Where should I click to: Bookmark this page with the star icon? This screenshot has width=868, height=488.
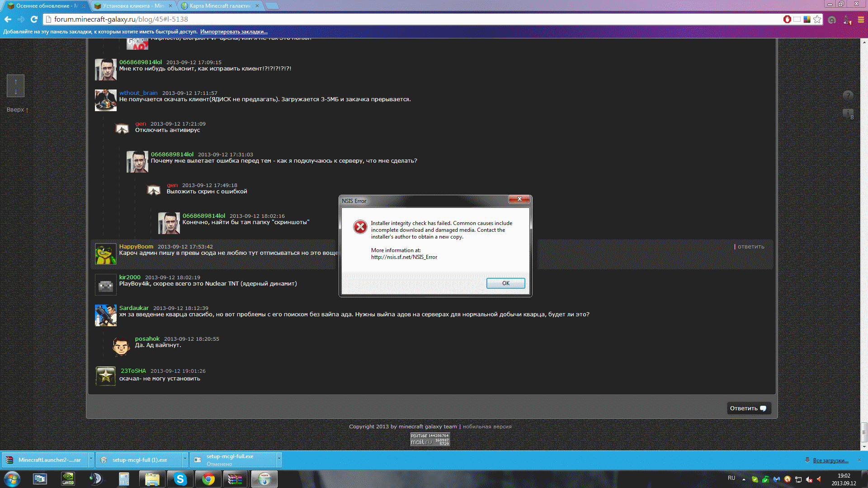point(817,19)
